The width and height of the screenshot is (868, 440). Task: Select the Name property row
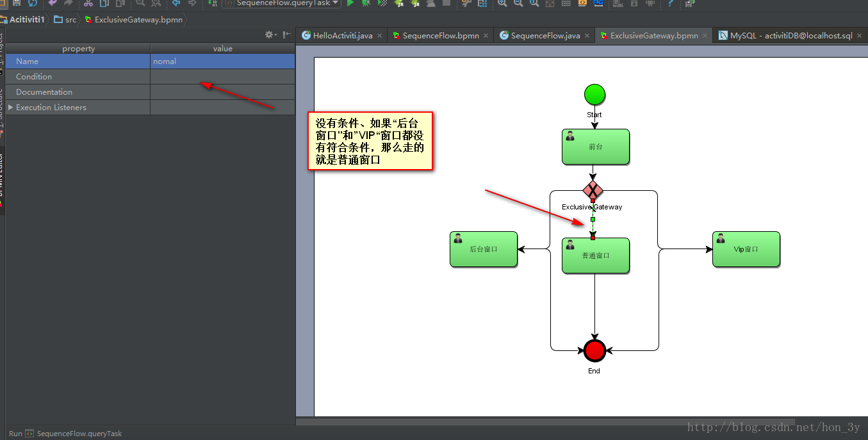click(x=151, y=61)
